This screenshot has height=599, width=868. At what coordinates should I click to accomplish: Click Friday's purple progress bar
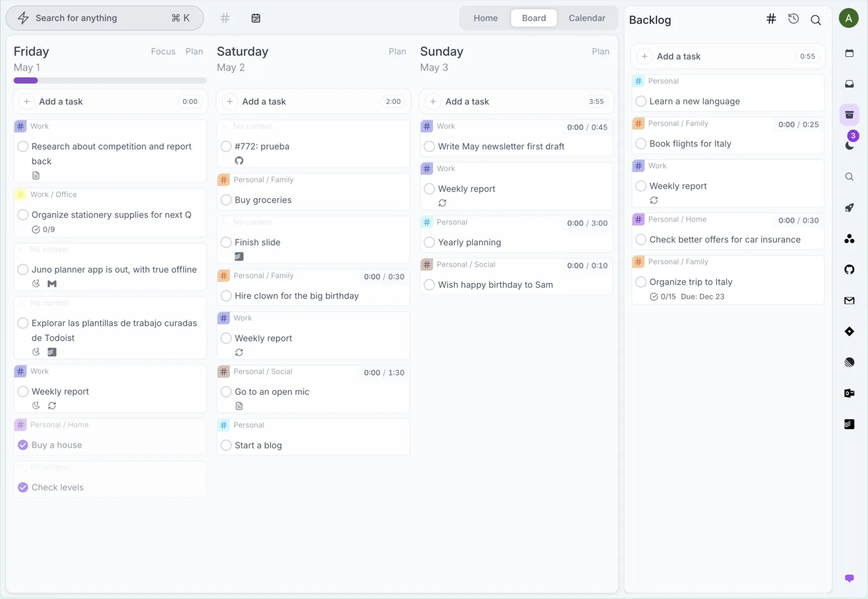(x=25, y=80)
